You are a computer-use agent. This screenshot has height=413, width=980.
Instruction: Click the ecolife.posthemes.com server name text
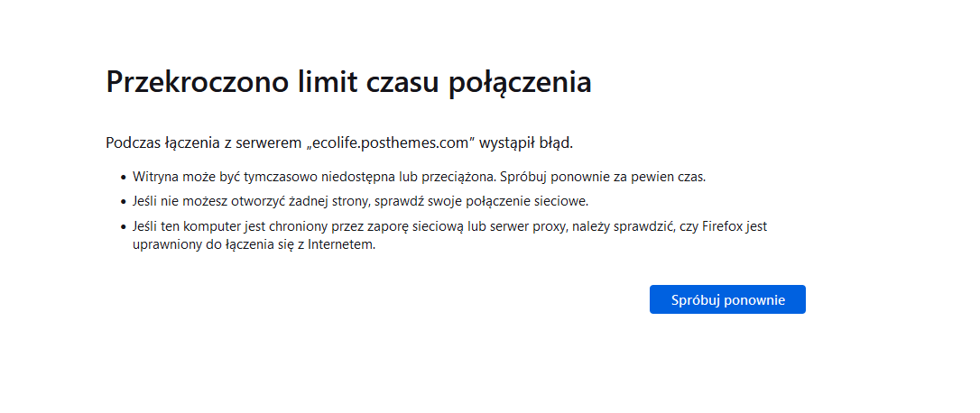(392, 143)
